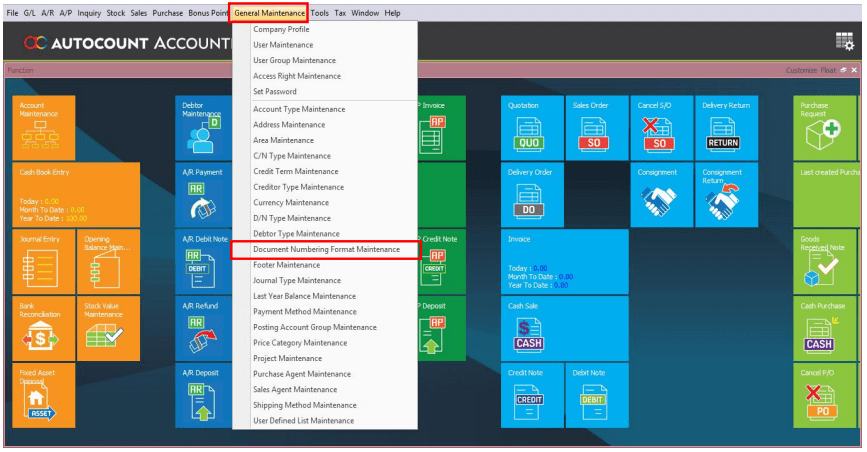Screen dimensions: 867x452
Task: Select User Maintenance menu entry
Action: click(x=283, y=45)
